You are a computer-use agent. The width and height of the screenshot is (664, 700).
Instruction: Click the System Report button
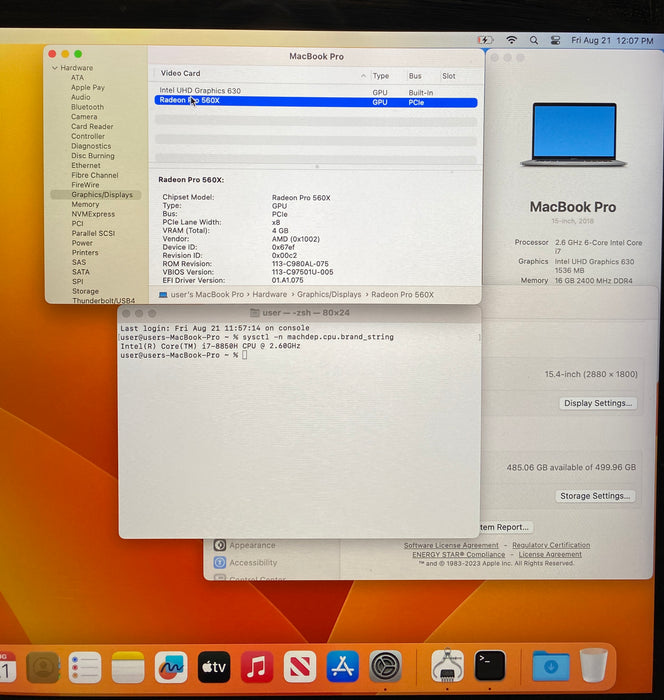(x=505, y=527)
